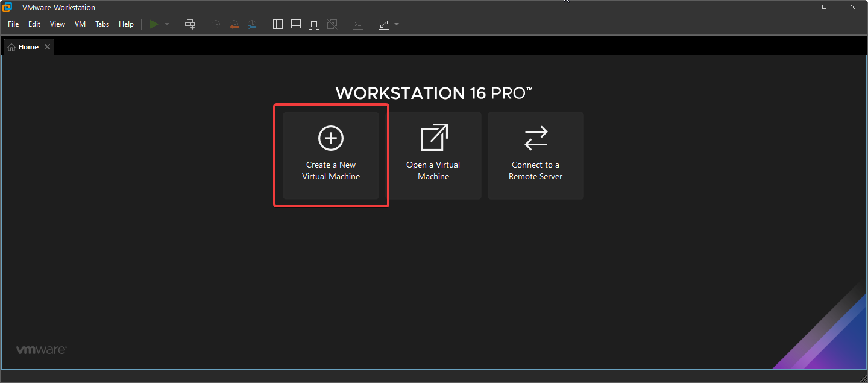Maximize the VMware Workstation window

point(824,7)
